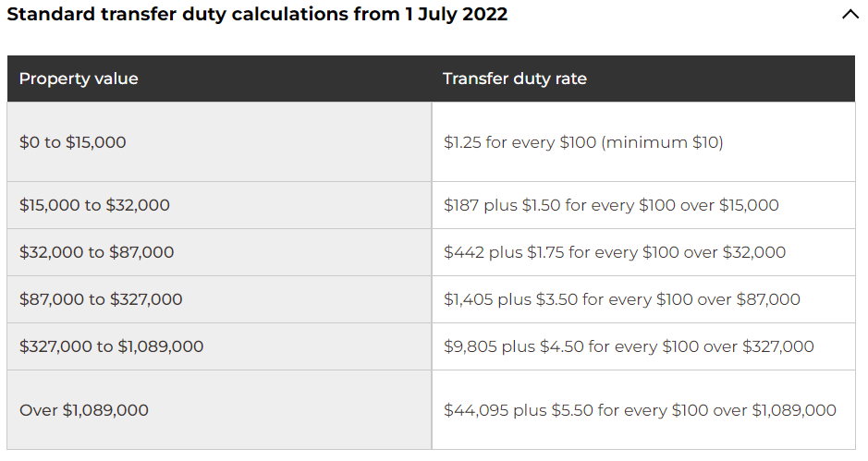868x461 pixels.
Task: Click the '$1,405 plus $3.50' rate cell
Action: [x=643, y=299]
